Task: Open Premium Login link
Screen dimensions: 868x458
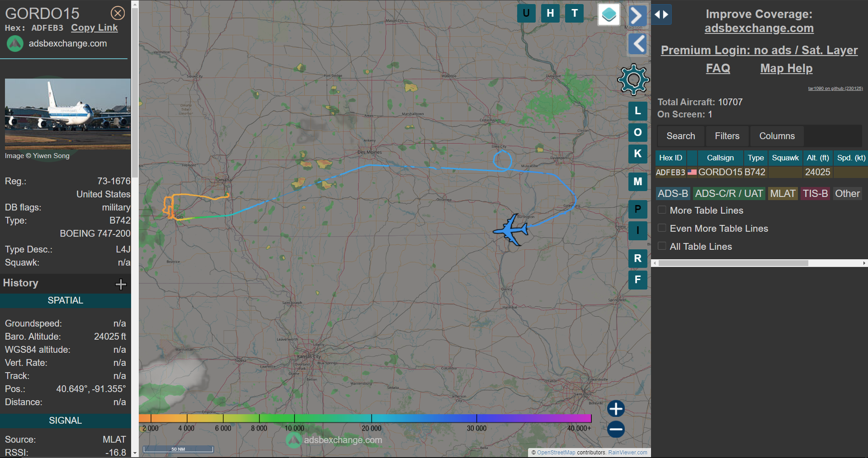Action: (759, 50)
